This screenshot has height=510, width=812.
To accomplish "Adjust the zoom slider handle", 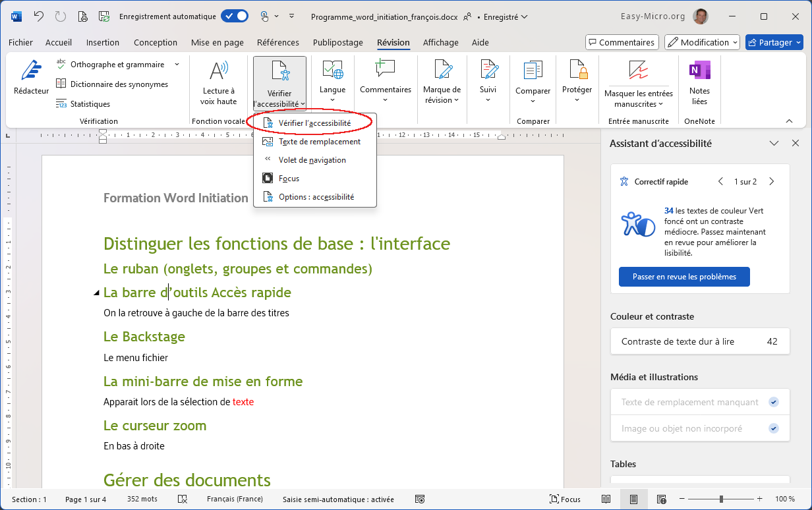I will point(721,499).
